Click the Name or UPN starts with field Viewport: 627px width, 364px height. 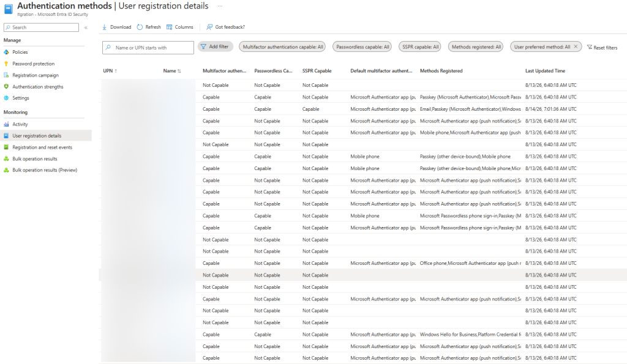148,48
